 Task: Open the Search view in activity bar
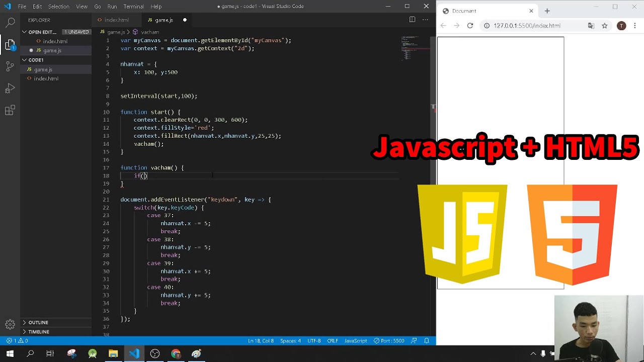(10, 23)
